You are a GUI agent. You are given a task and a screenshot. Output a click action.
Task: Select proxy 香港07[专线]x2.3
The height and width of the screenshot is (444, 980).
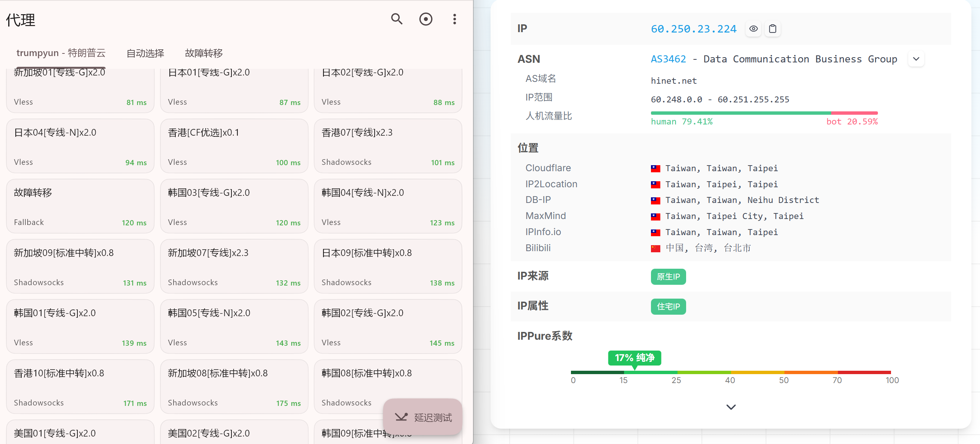coord(388,146)
